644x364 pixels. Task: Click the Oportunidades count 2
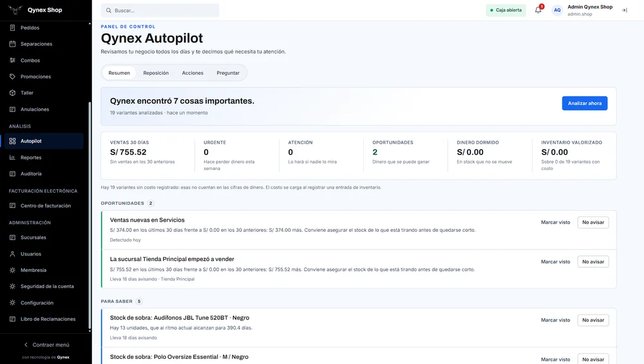point(375,152)
